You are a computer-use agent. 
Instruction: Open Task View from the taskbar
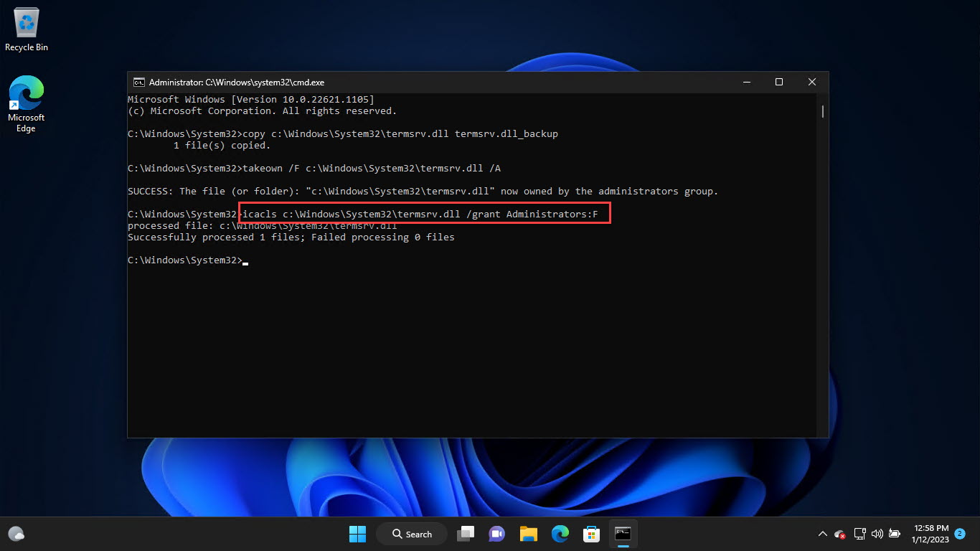click(x=467, y=534)
